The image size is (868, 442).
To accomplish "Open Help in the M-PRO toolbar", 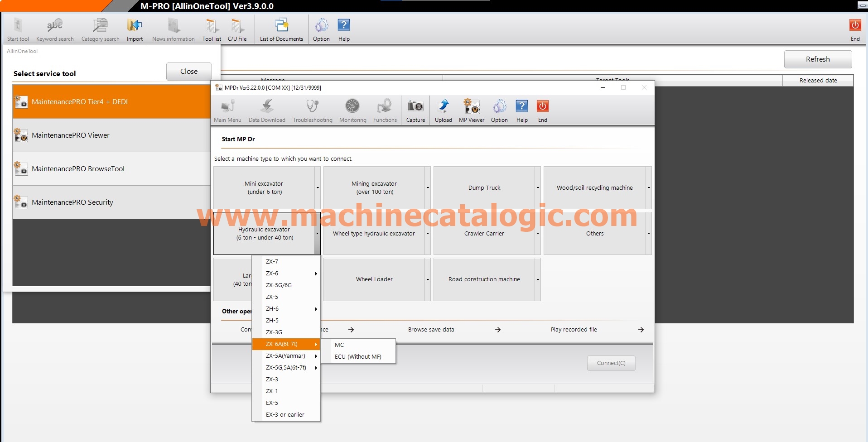I will 344,30.
